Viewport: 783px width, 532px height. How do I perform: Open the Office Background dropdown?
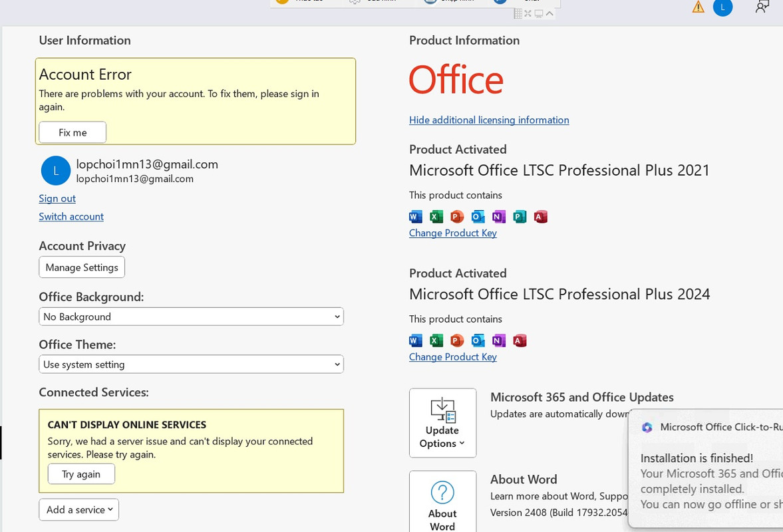(x=191, y=317)
